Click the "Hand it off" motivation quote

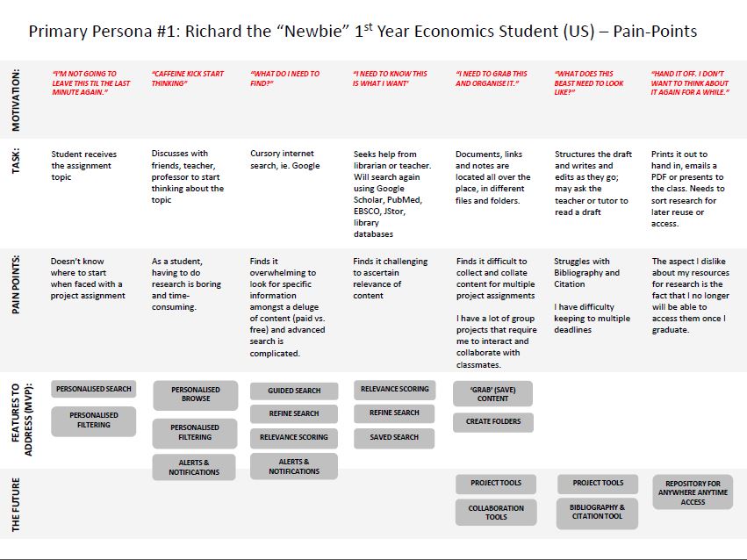[690, 83]
